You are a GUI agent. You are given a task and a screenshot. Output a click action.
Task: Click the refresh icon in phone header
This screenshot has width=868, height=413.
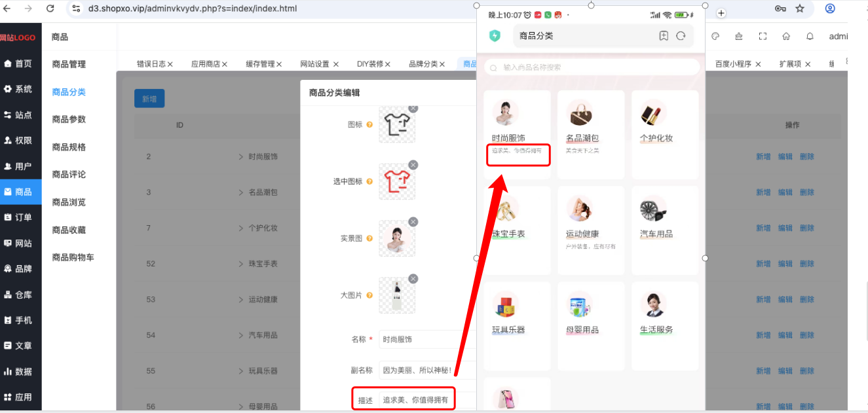(x=681, y=36)
